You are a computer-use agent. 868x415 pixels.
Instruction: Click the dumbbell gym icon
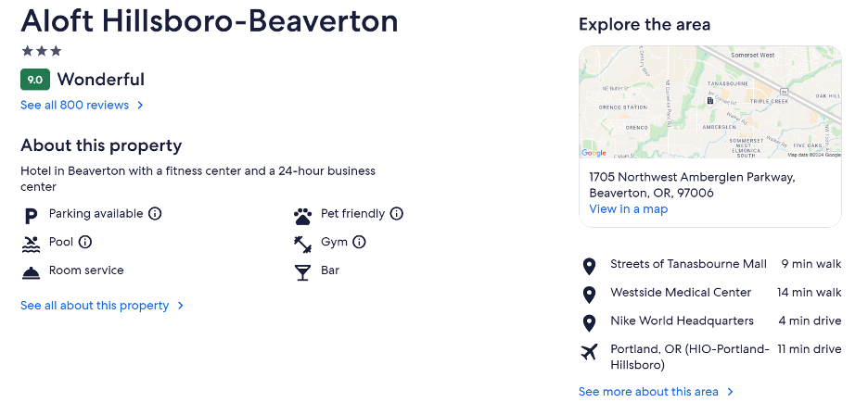point(303,245)
